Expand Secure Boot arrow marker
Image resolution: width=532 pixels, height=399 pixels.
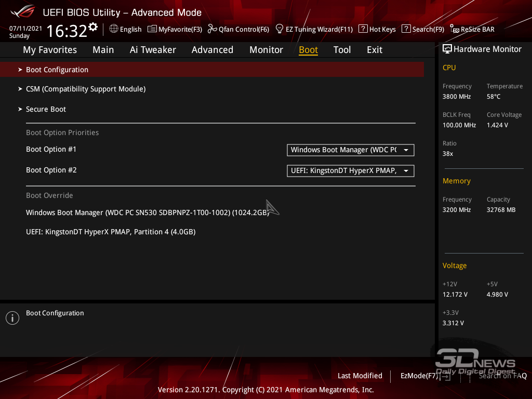point(20,109)
